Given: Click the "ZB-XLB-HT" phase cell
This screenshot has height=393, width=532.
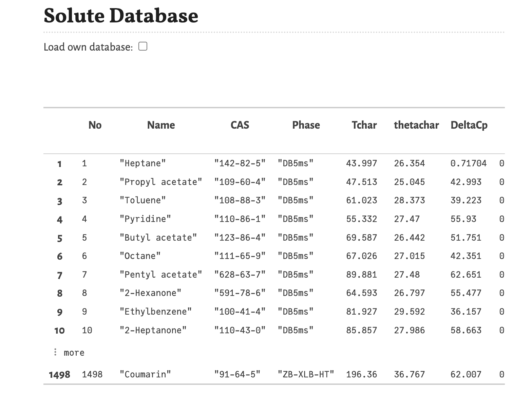Looking at the screenshot, I should point(306,375).
